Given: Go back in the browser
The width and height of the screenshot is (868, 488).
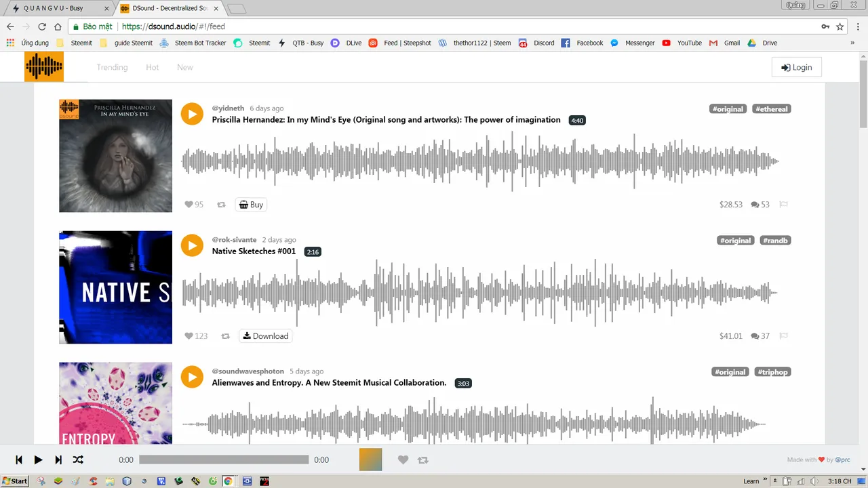Looking at the screenshot, I should point(10,26).
